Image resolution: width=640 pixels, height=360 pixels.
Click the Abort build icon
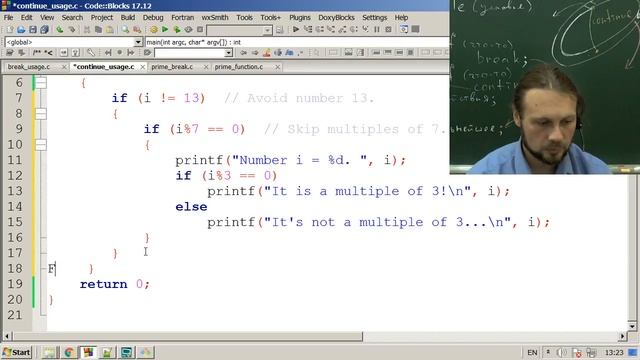pyautogui.click(x=200, y=29)
